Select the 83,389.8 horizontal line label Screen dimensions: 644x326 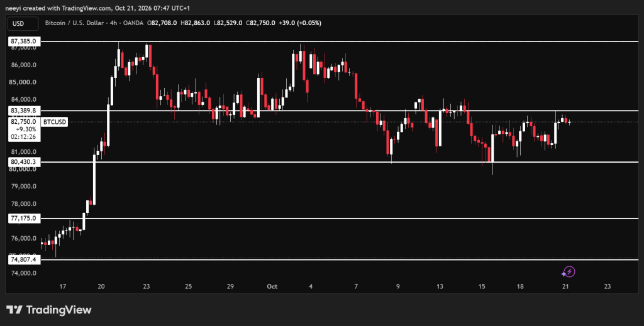[25, 111]
